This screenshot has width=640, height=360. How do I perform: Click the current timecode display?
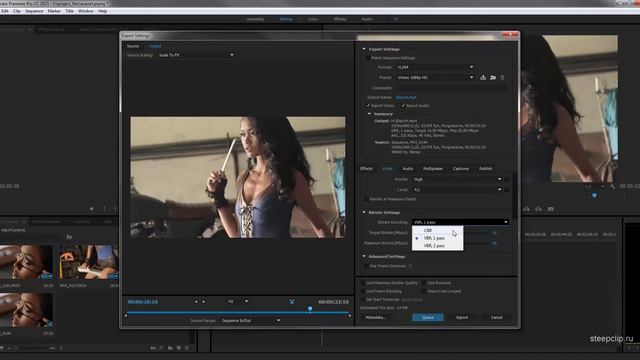143,302
